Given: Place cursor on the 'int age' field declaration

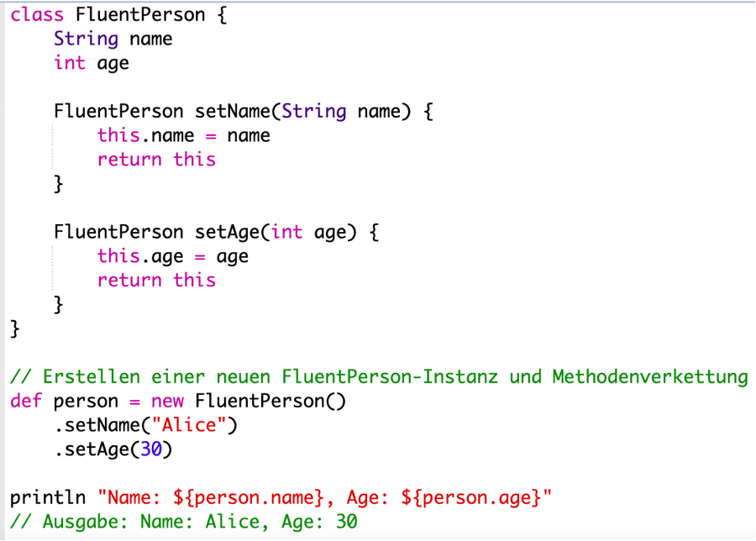Looking at the screenshot, I should click(91, 63).
